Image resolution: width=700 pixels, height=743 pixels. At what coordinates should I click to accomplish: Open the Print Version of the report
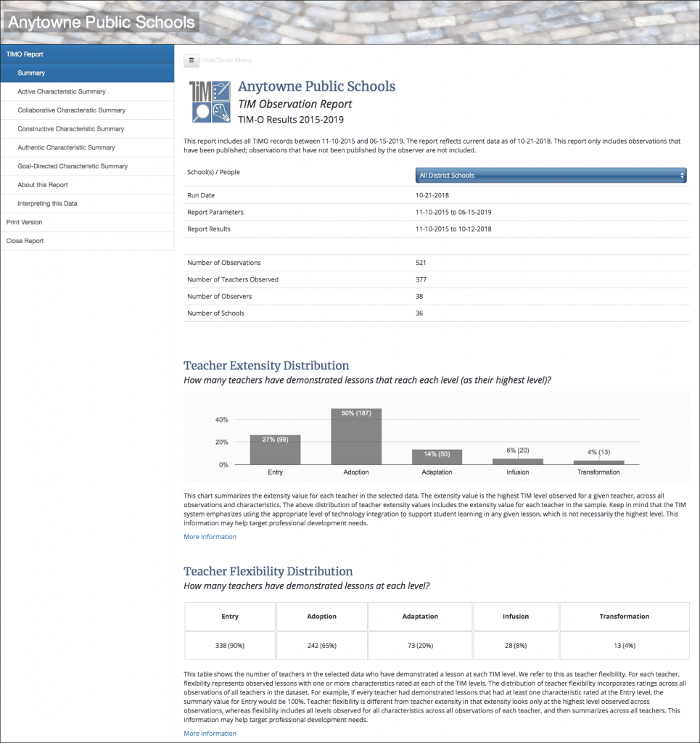pyautogui.click(x=24, y=222)
